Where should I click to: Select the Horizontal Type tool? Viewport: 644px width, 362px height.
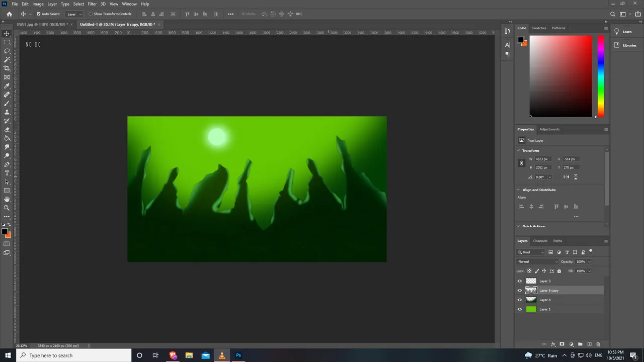[7, 173]
